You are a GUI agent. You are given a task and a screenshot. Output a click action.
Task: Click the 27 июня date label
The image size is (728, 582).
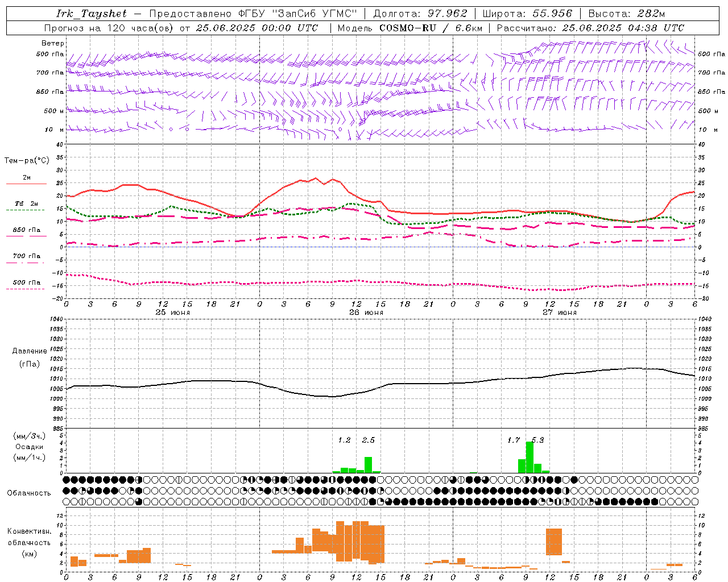pyautogui.click(x=560, y=313)
